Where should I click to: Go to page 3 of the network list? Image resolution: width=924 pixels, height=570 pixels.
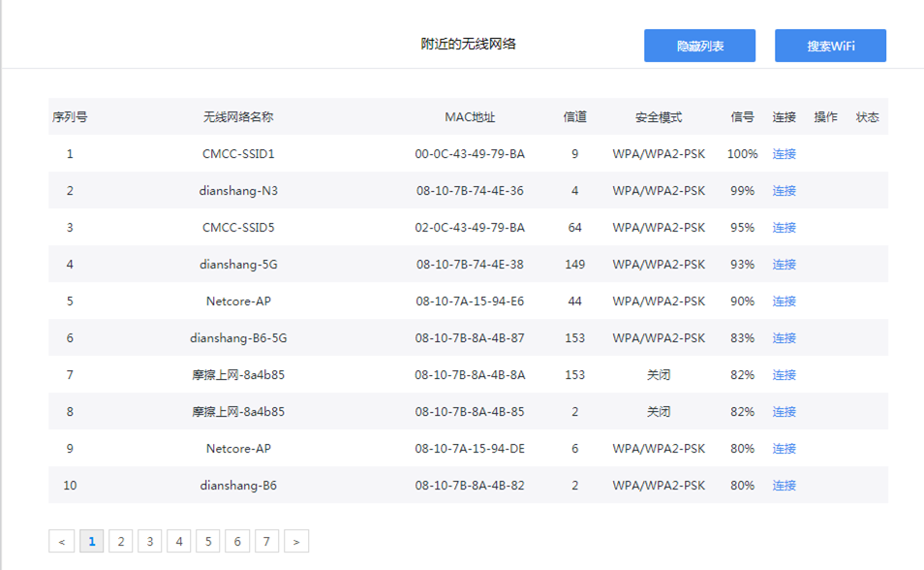pyautogui.click(x=149, y=540)
